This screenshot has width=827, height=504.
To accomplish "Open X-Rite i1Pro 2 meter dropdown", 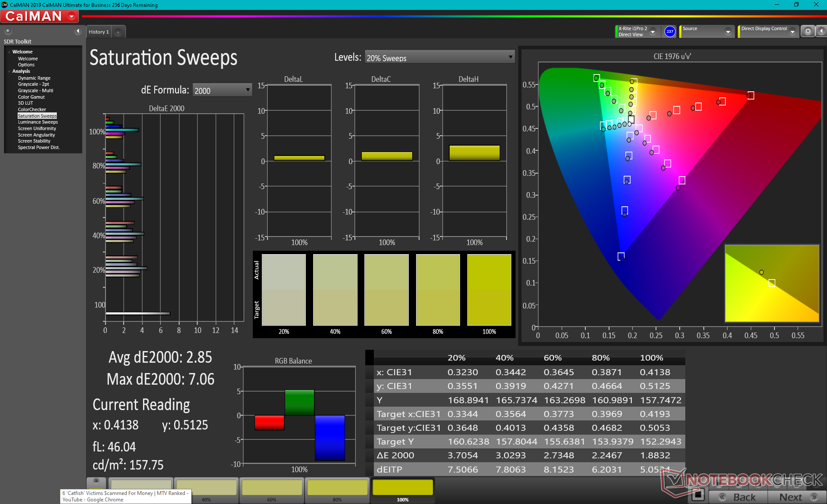I will [653, 31].
